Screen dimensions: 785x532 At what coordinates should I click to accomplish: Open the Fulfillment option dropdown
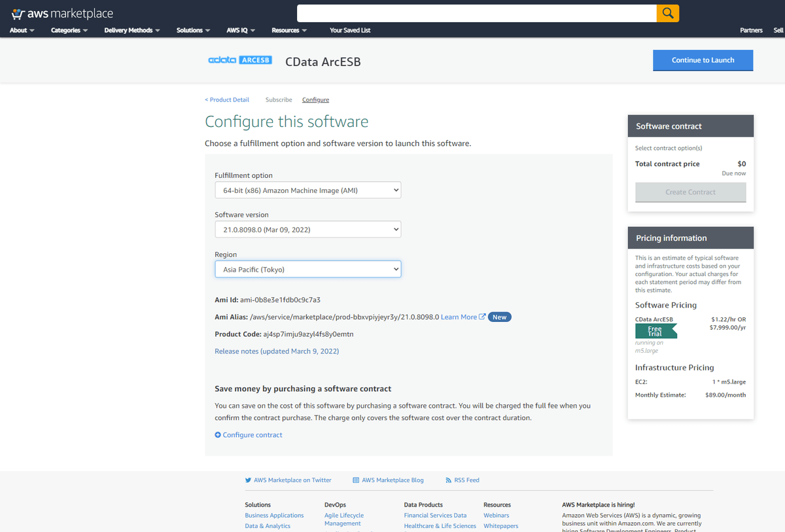coord(308,190)
